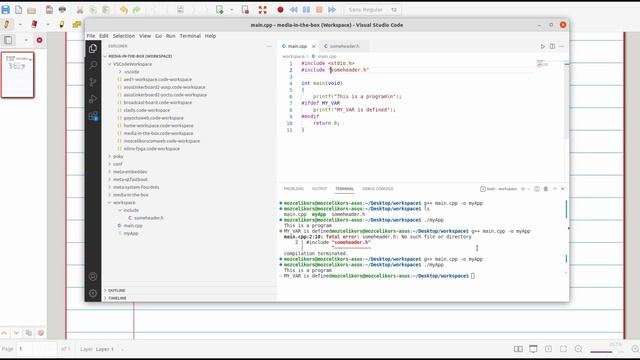Viewport: 640px width, 360px height.
Task: Select the highlighter tool in Xournal
Action: click(x=62, y=24)
